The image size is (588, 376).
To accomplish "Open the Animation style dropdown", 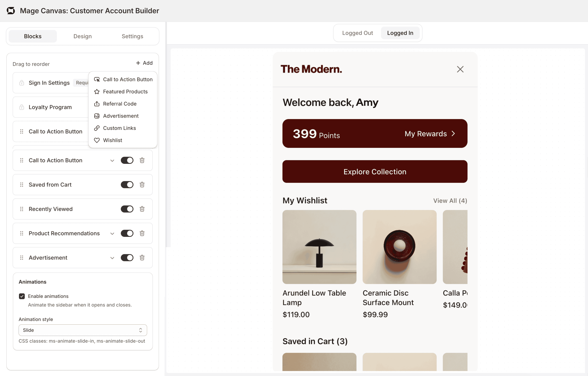I will point(83,330).
